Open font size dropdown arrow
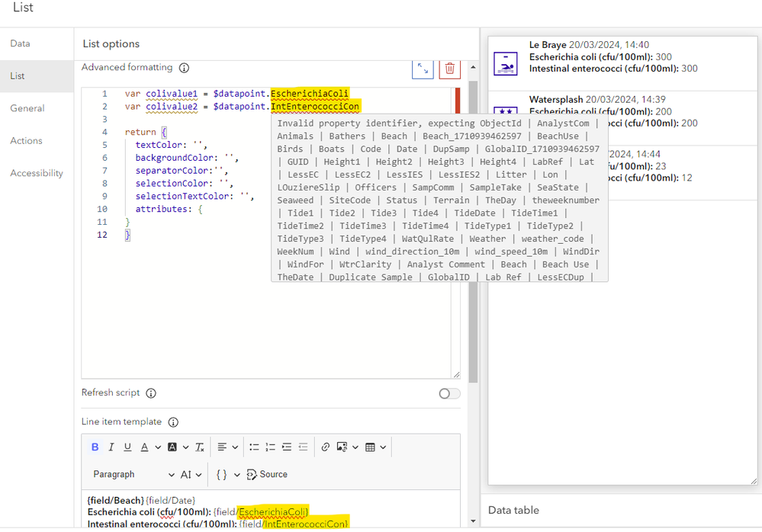 (199, 475)
